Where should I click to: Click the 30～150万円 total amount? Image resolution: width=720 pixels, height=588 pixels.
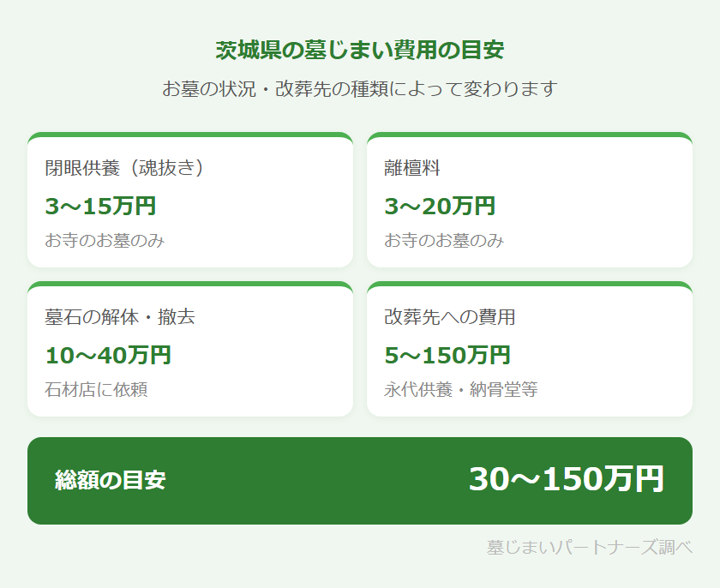(x=566, y=479)
